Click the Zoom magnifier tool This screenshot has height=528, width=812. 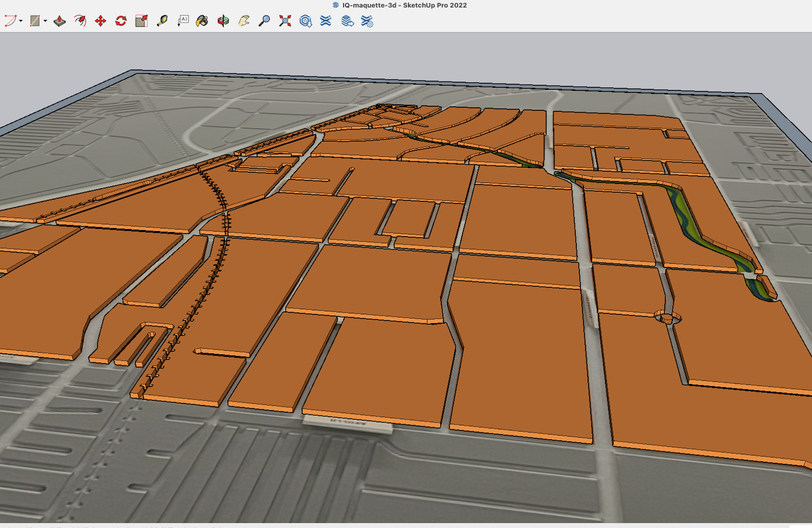coord(264,21)
